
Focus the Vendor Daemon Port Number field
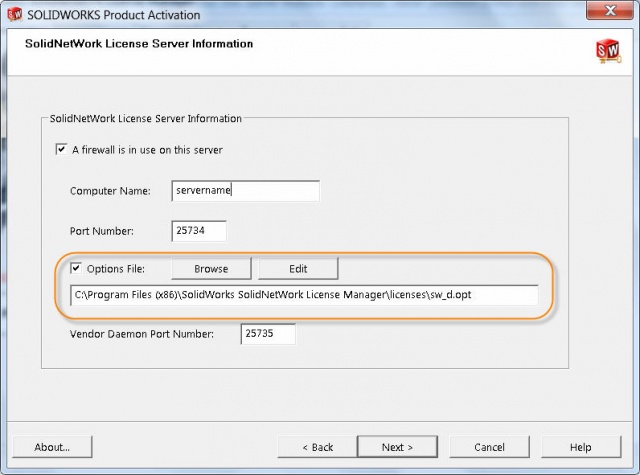pos(268,334)
